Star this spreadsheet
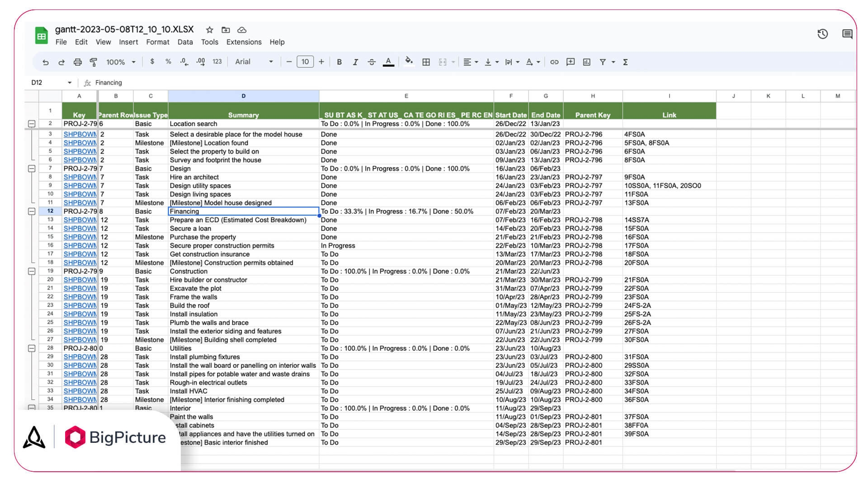 point(209,30)
